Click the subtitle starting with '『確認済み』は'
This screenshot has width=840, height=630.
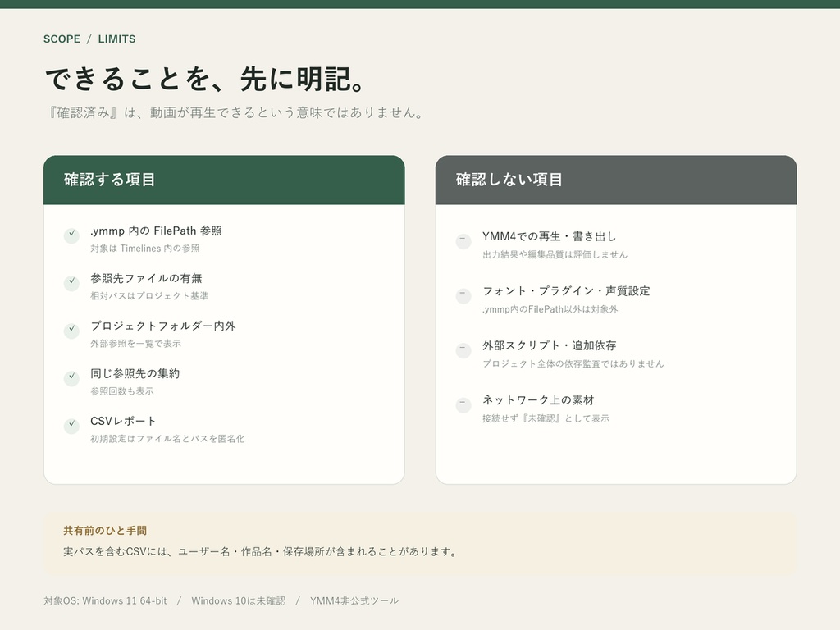click(235, 112)
